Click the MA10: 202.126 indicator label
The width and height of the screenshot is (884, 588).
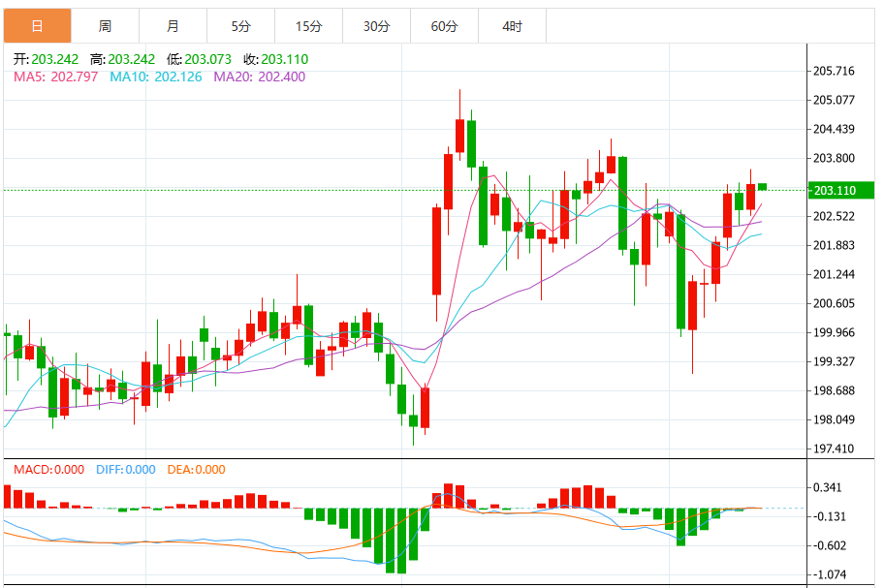(x=156, y=77)
